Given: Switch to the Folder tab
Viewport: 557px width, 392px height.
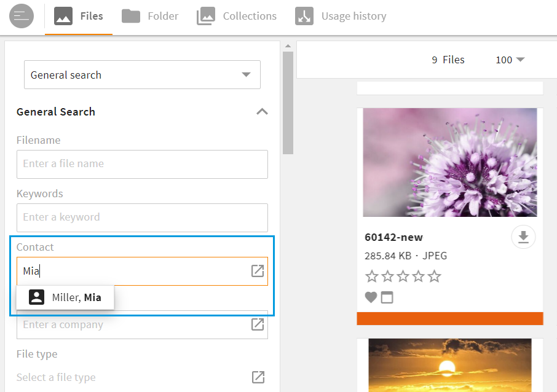Looking at the screenshot, I should [150, 16].
